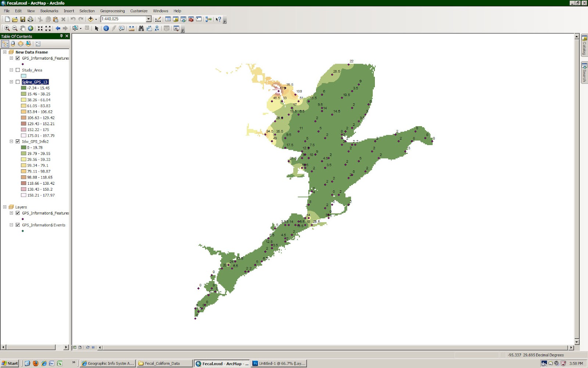
Task: Open the ArcToolbox window
Action: coord(190,20)
